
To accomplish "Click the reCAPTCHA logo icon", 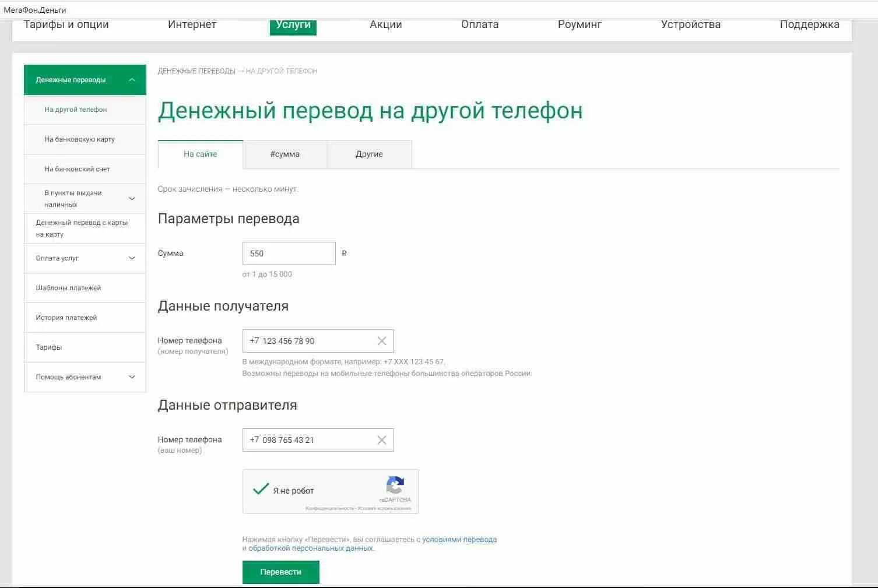I will 395,485.
